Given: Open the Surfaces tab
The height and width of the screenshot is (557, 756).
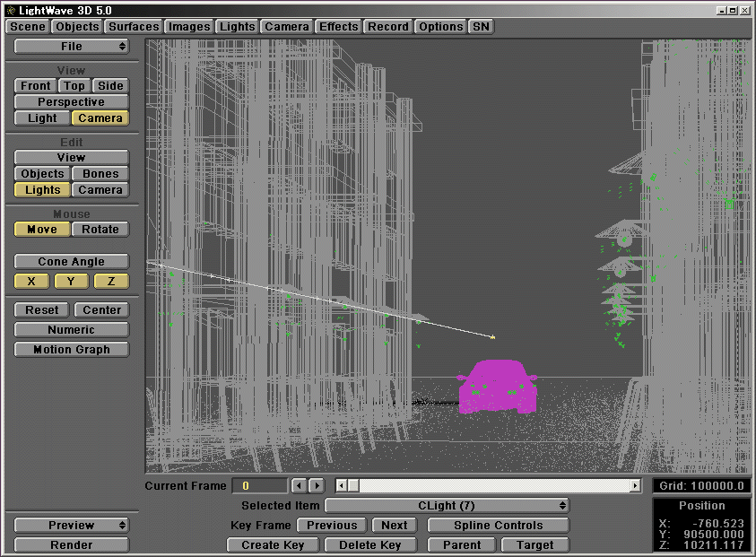Looking at the screenshot, I should click(x=134, y=26).
